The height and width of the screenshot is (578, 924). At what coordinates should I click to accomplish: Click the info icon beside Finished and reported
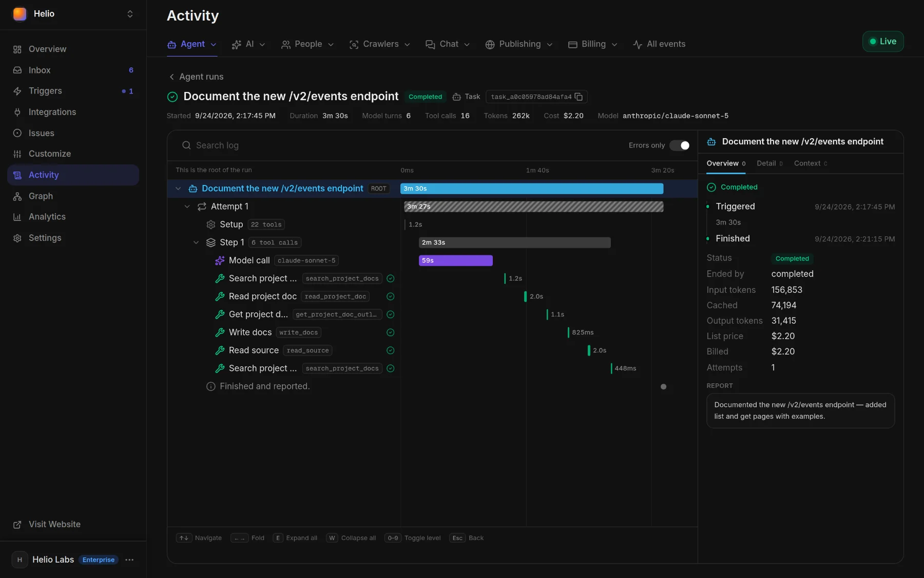pyautogui.click(x=210, y=386)
